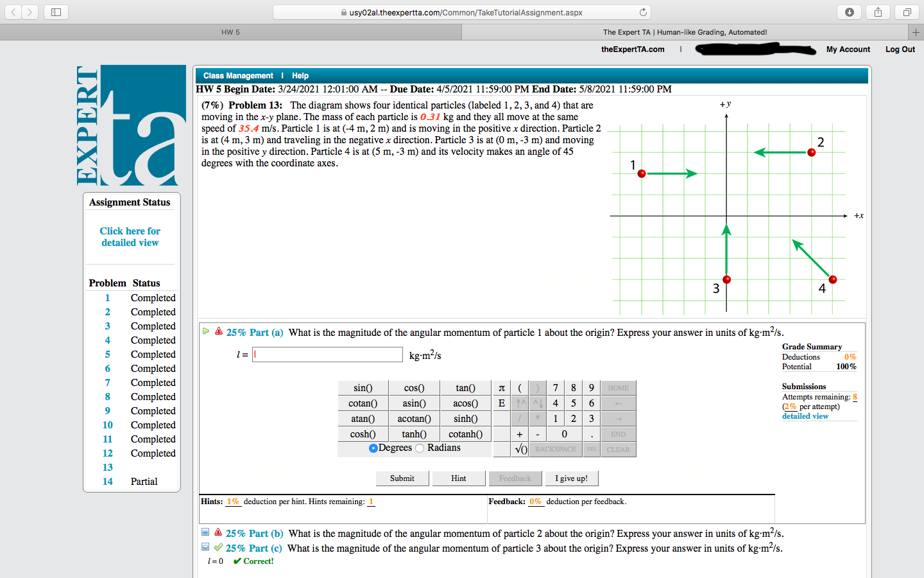Click the E scientific notation key
The image size is (924, 578).
coord(501,403)
